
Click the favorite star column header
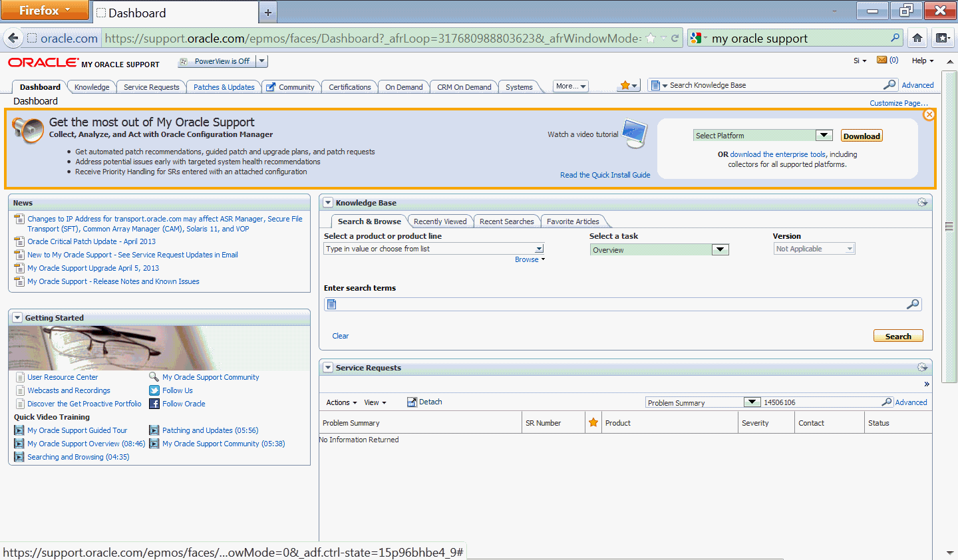pos(593,422)
